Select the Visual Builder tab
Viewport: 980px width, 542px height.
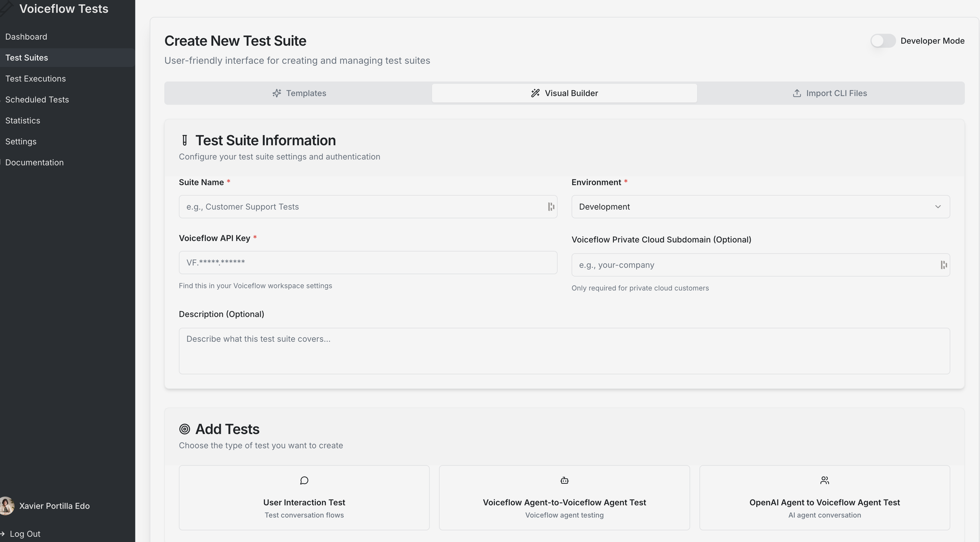(x=564, y=93)
